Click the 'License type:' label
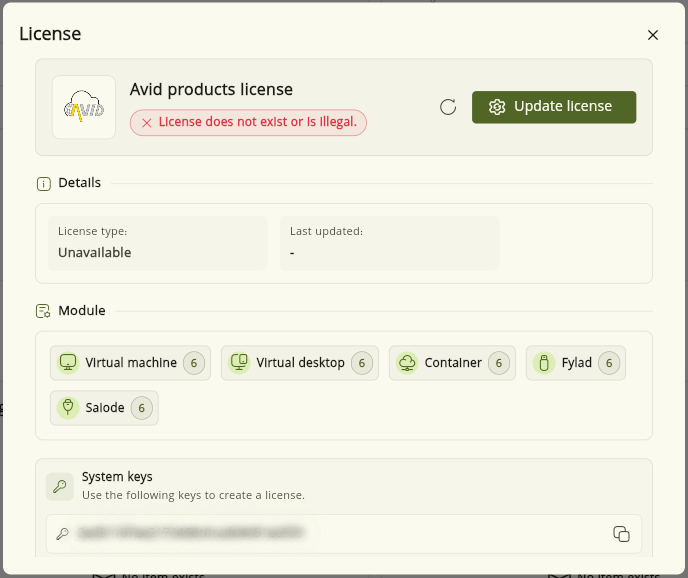 tap(93, 231)
